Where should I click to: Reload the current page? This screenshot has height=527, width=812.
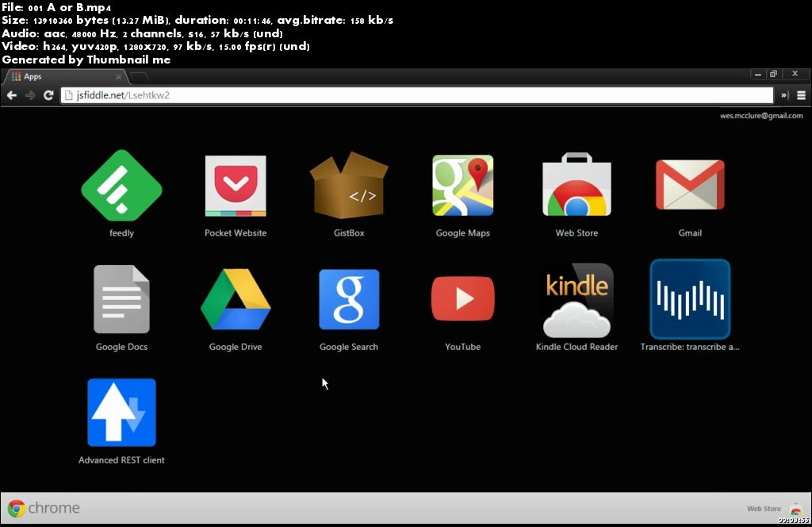click(x=48, y=95)
